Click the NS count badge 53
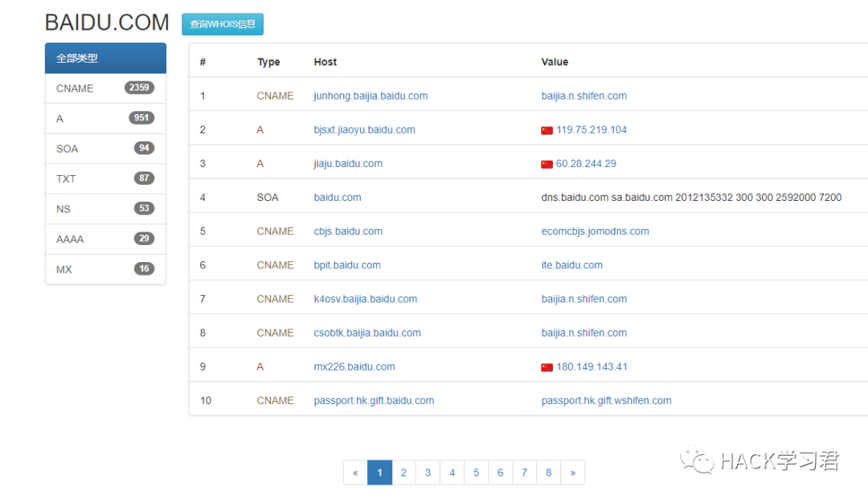This screenshot has width=868, height=499. click(x=144, y=208)
